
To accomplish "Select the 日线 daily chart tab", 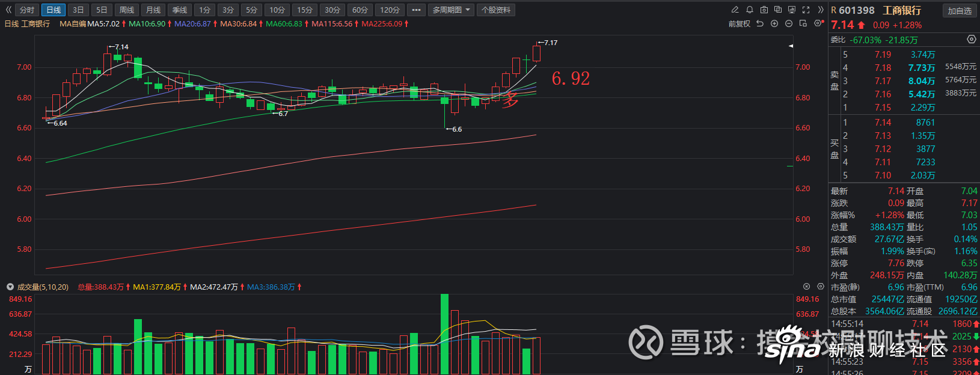I will [x=54, y=10].
